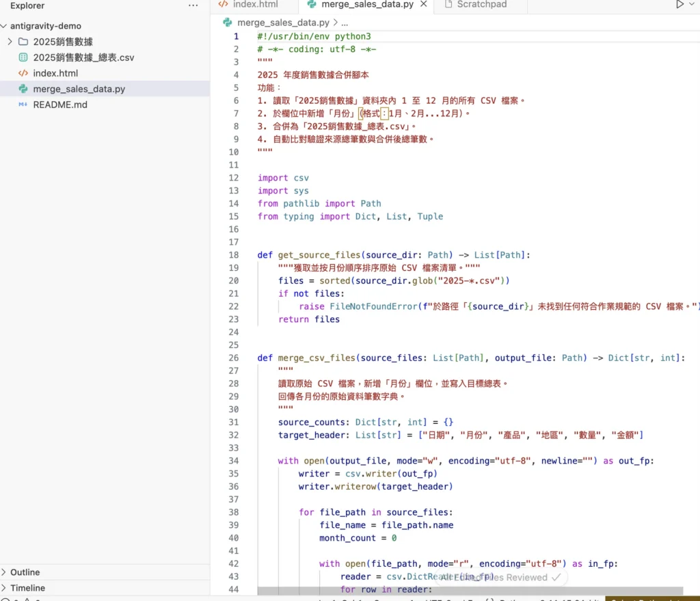Click merge_sales_data.py in the breadcrumb
This screenshot has height=601, width=700.
(283, 23)
